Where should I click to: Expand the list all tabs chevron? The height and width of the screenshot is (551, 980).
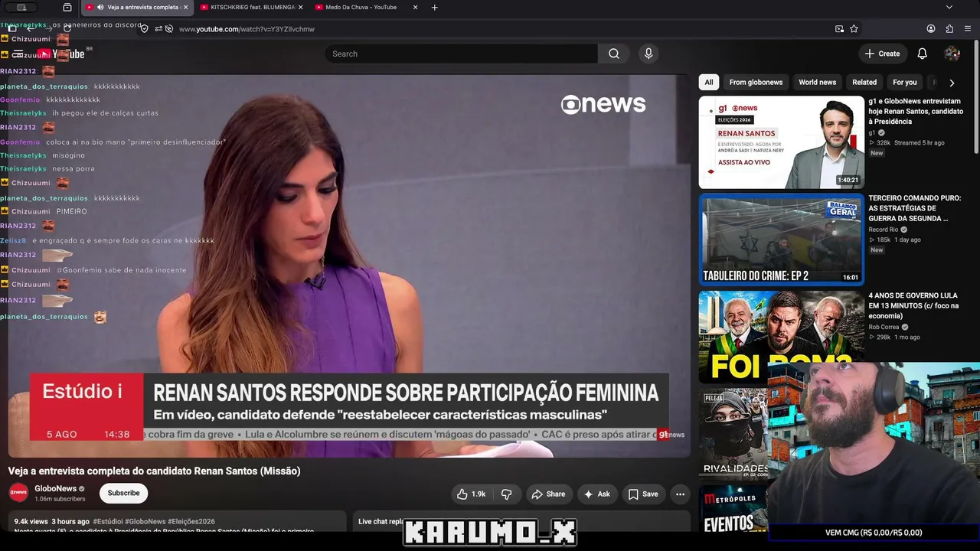(x=949, y=8)
